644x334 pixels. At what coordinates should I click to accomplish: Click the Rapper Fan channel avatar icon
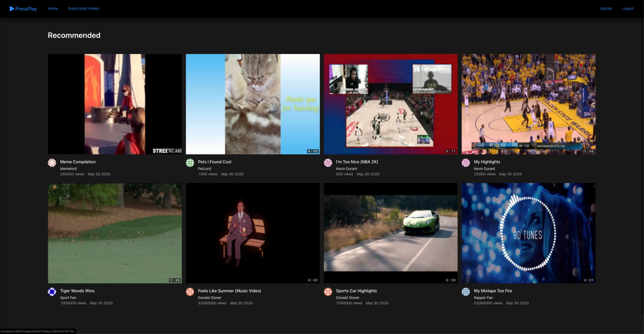pyautogui.click(x=465, y=292)
